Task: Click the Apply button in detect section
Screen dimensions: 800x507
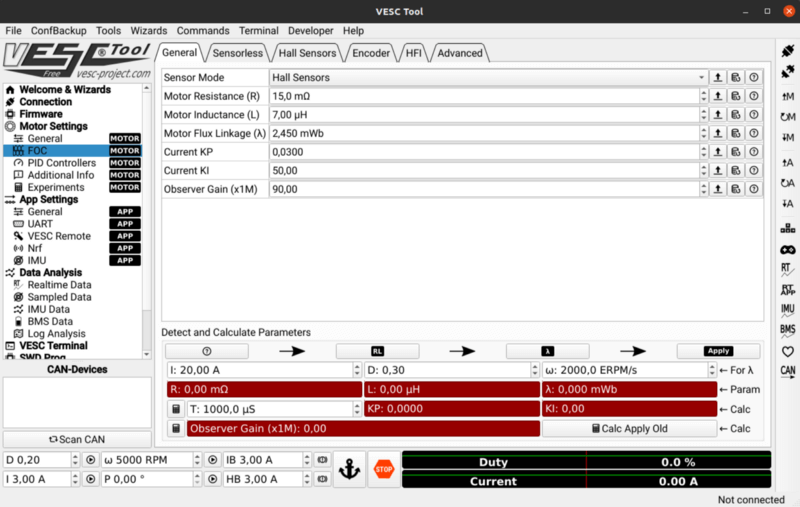Action: [718, 351]
